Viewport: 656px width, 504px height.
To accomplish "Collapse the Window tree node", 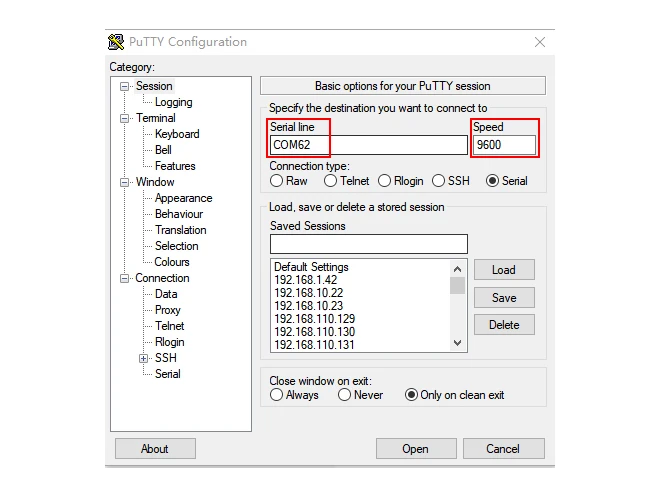I will coord(124,183).
